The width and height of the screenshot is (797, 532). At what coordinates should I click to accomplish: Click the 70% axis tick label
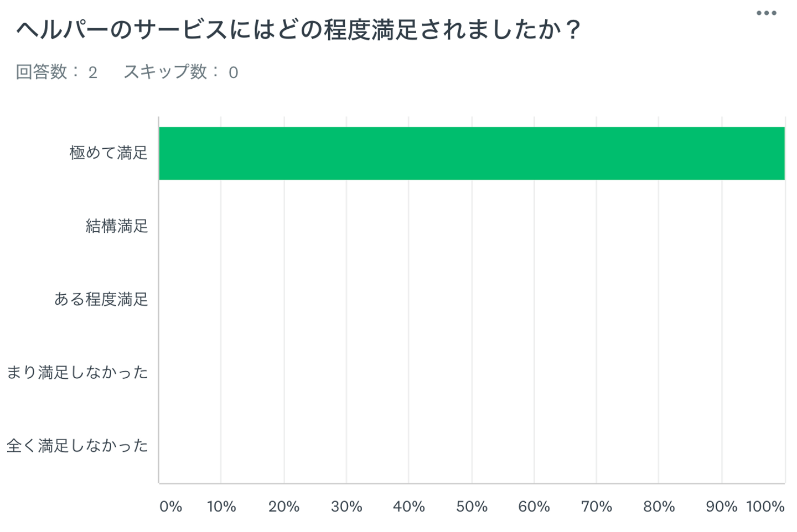coord(597,507)
